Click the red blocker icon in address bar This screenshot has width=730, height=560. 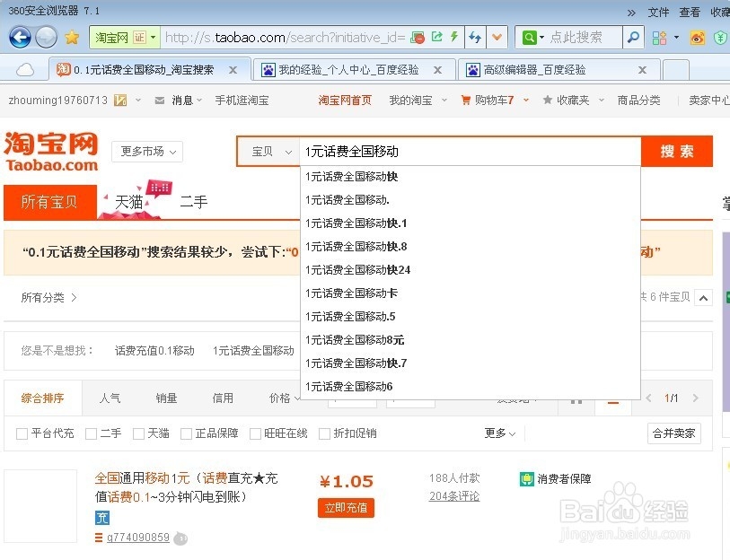point(418,38)
